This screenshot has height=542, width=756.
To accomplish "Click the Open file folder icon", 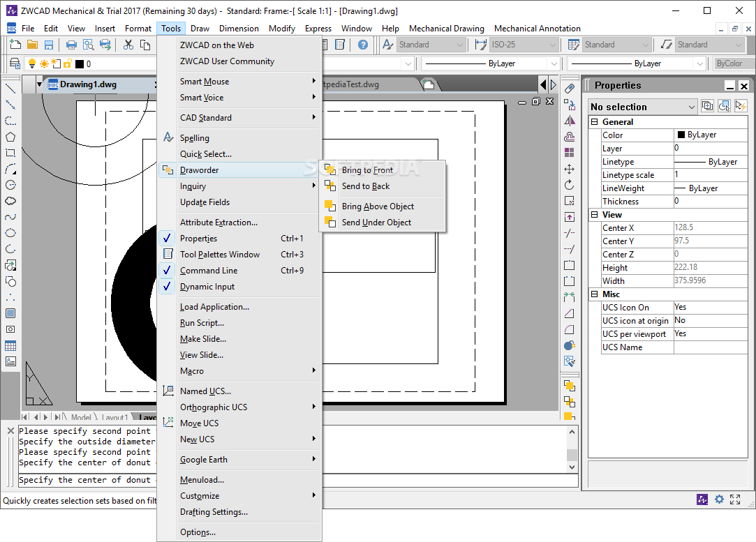I will [32, 45].
